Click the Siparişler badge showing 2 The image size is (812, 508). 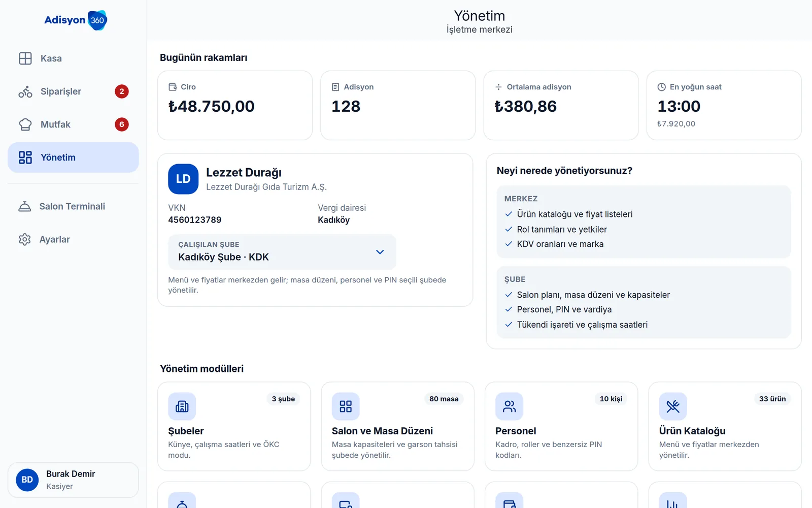pyautogui.click(x=122, y=91)
